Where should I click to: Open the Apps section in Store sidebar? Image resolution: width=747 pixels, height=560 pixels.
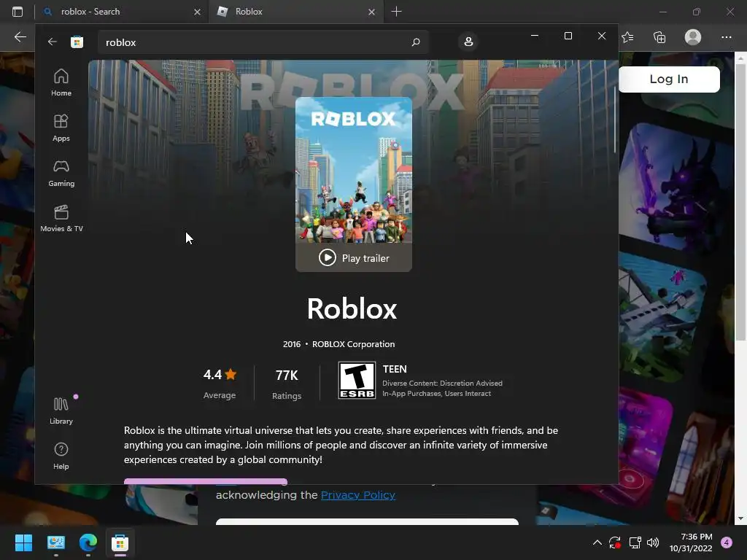61,128
